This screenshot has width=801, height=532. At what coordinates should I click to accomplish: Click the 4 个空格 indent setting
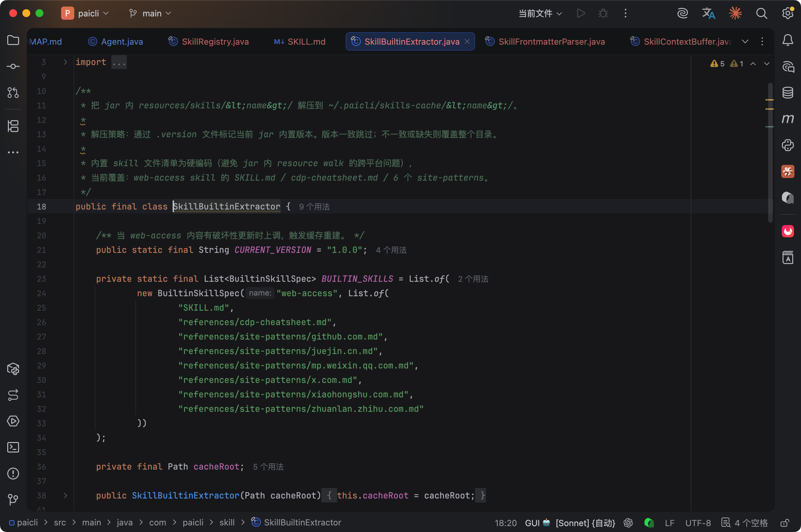click(745, 523)
